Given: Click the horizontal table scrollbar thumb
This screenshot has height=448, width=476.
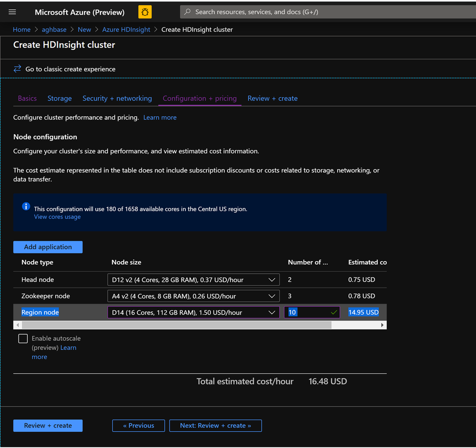Looking at the screenshot, I should pyautogui.click(x=177, y=325).
